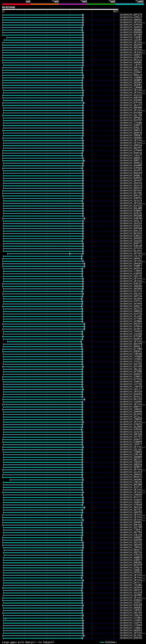Select hit label UniRef100_Q47EN5
The height and width of the screenshot is (644, 146).
(x=131, y=371)
